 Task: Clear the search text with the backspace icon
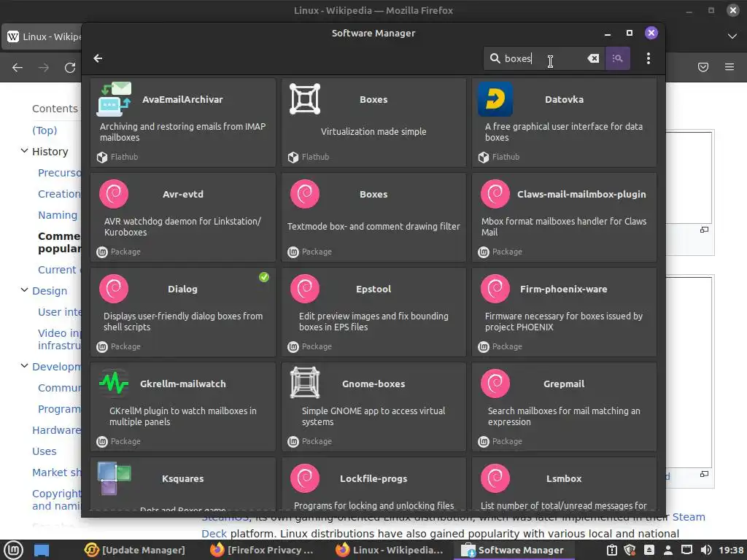[593, 58]
